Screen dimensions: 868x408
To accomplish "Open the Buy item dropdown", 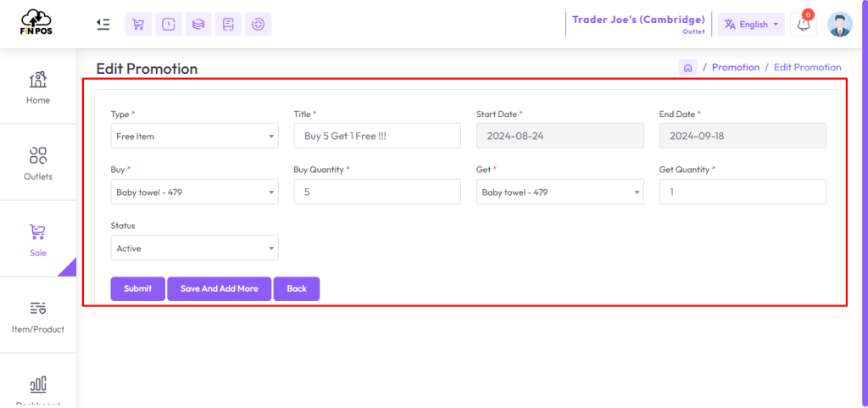I will 194,192.
